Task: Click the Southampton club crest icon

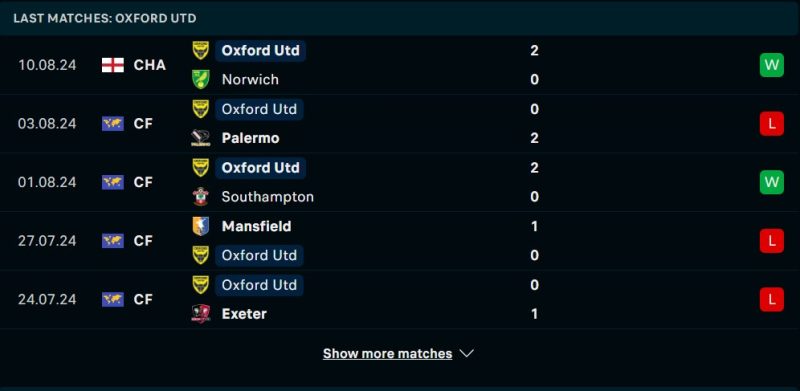Action: [x=201, y=197]
